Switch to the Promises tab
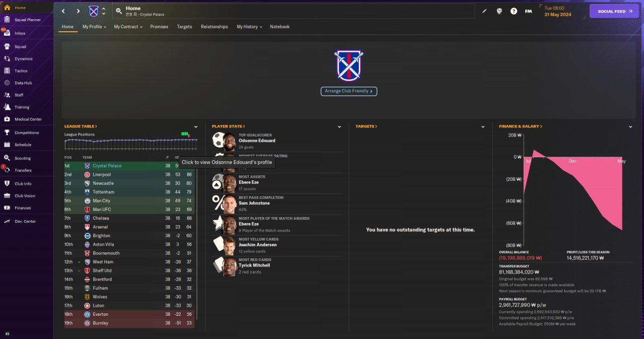Image resolution: width=644 pixels, height=339 pixels. click(159, 27)
